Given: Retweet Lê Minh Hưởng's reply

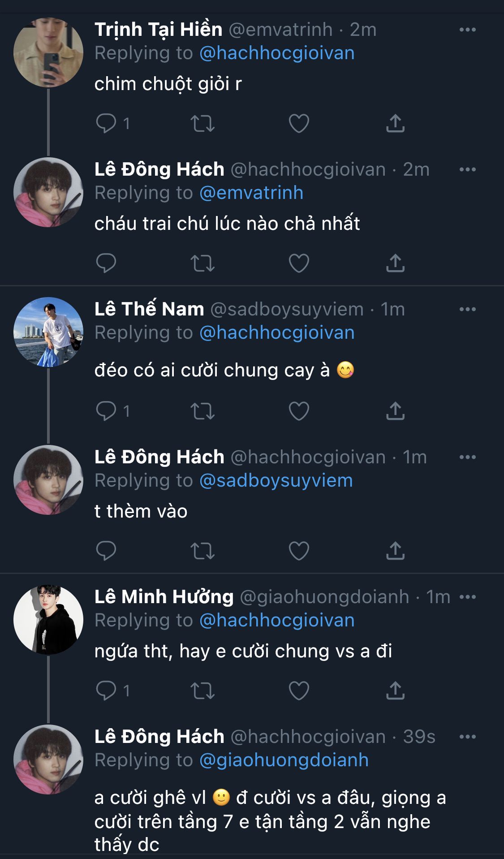Looking at the screenshot, I should point(202,691).
